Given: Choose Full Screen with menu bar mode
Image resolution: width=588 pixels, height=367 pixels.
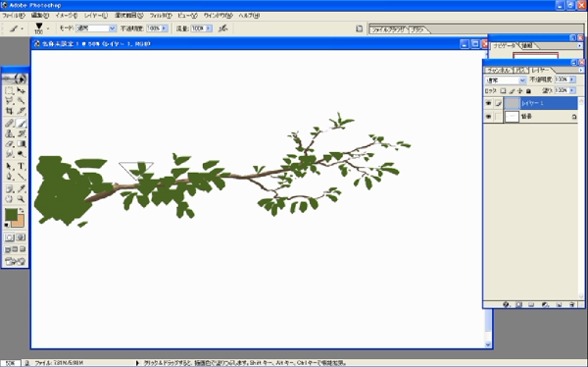Looking at the screenshot, I should pyautogui.click(x=15, y=249).
